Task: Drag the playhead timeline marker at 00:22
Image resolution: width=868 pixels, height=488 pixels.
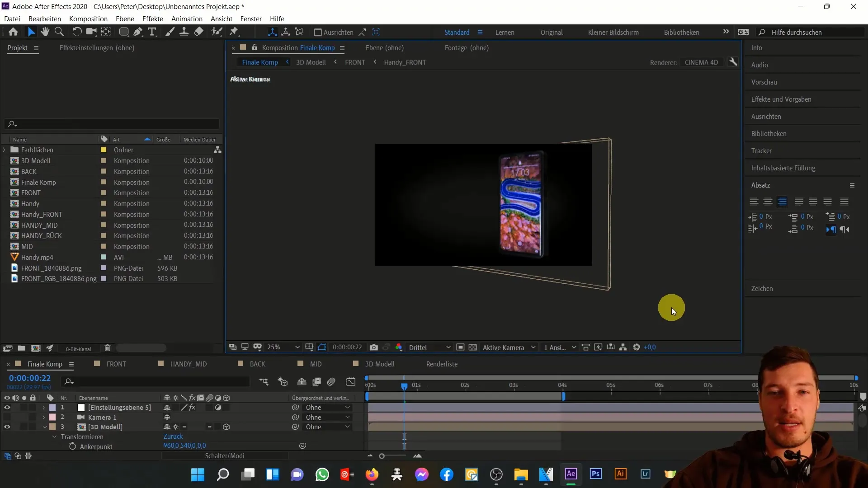Action: (x=404, y=385)
